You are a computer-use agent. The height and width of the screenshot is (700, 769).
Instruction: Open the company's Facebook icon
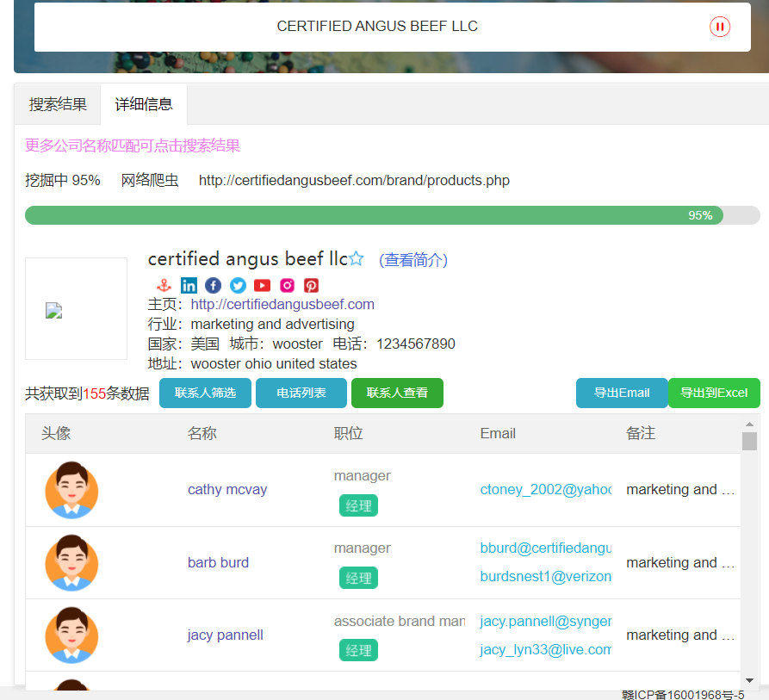213,286
